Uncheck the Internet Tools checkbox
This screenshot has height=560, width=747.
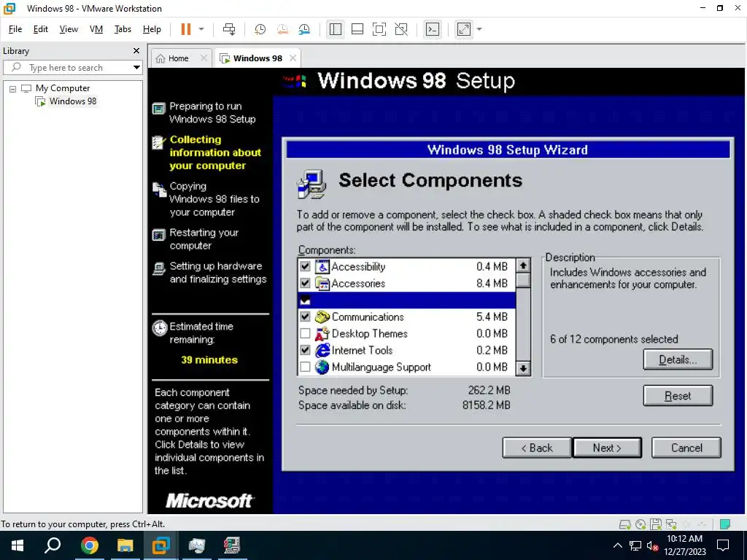(306, 350)
